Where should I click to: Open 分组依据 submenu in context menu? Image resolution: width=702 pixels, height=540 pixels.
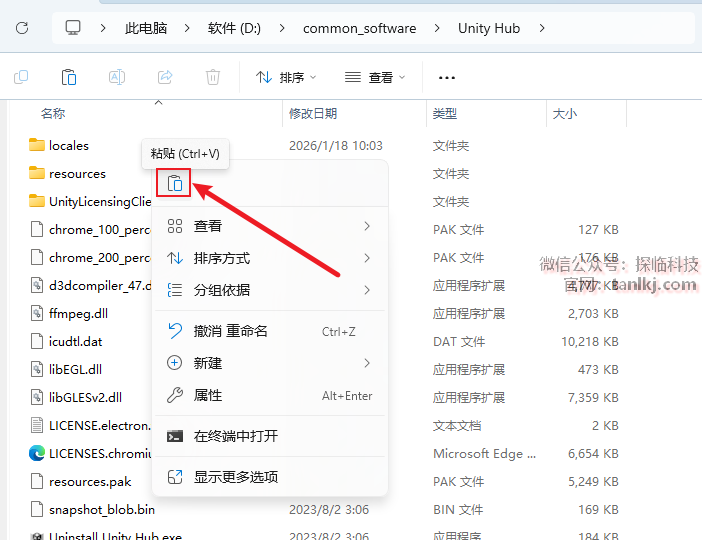[x=270, y=290]
